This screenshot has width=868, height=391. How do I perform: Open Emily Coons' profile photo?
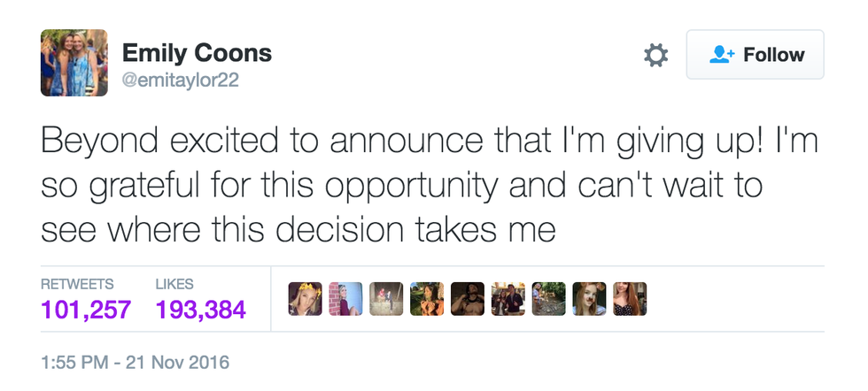[74, 63]
